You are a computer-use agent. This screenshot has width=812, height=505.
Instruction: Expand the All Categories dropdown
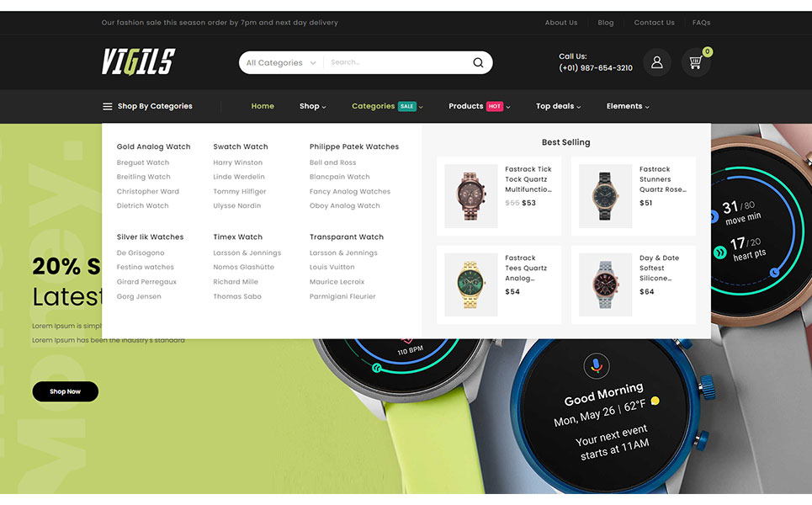(281, 63)
